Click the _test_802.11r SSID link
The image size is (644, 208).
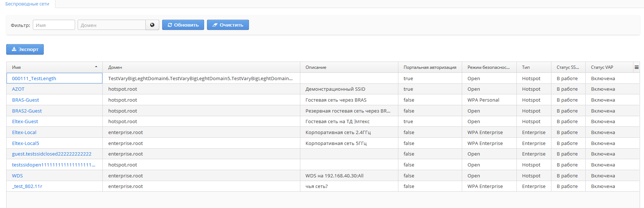click(x=27, y=187)
